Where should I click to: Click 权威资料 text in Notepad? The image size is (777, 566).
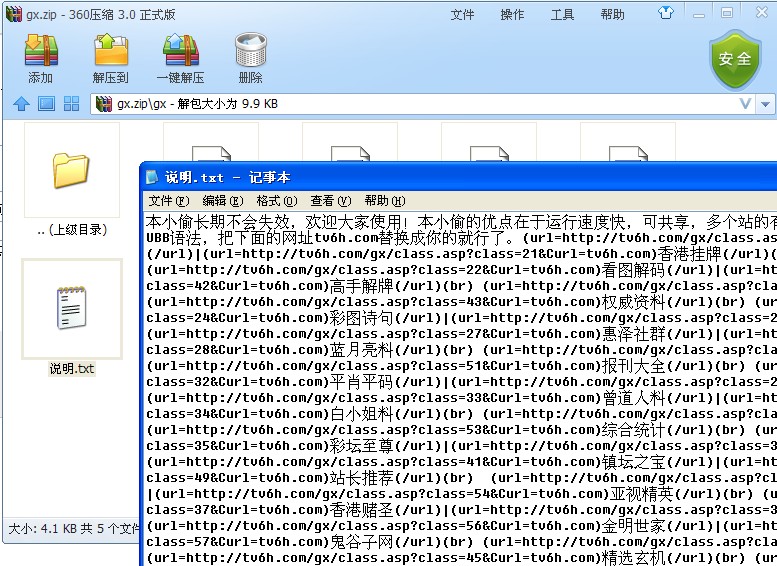tap(633, 302)
